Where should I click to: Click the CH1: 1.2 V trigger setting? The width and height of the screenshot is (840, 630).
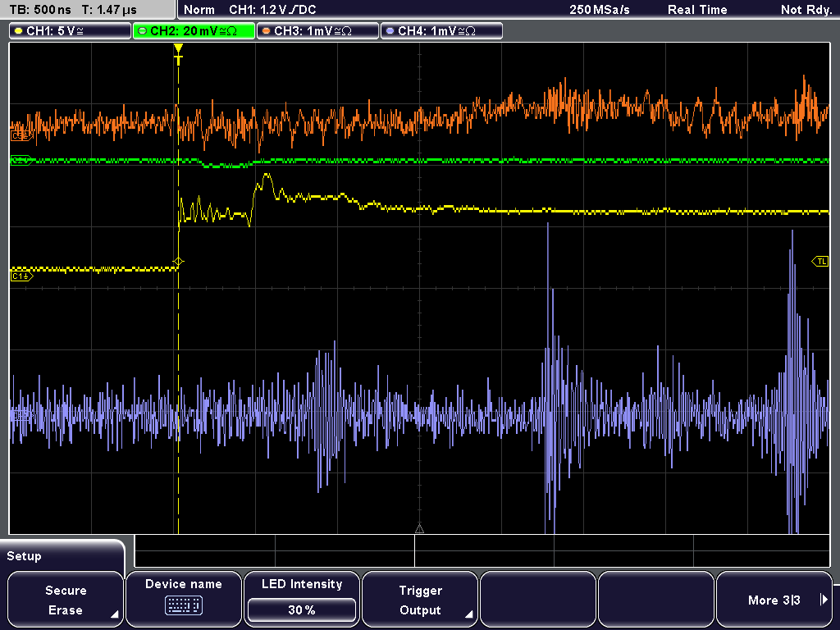click(272, 10)
